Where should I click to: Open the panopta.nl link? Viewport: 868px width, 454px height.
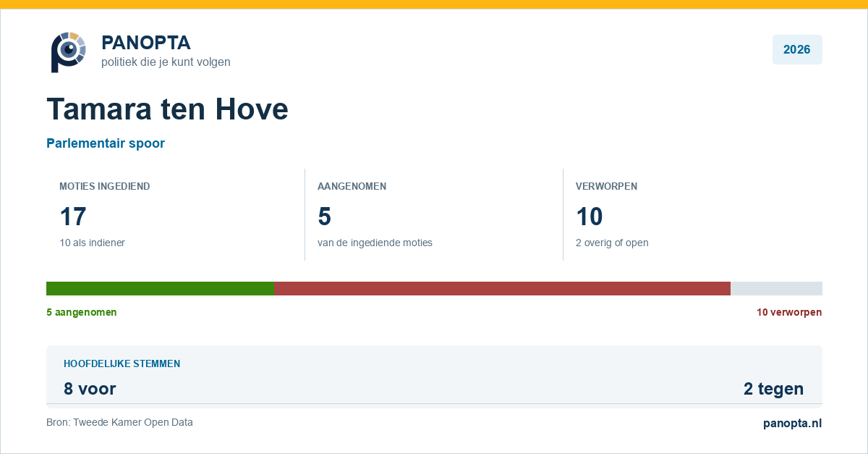(x=793, y=424)
